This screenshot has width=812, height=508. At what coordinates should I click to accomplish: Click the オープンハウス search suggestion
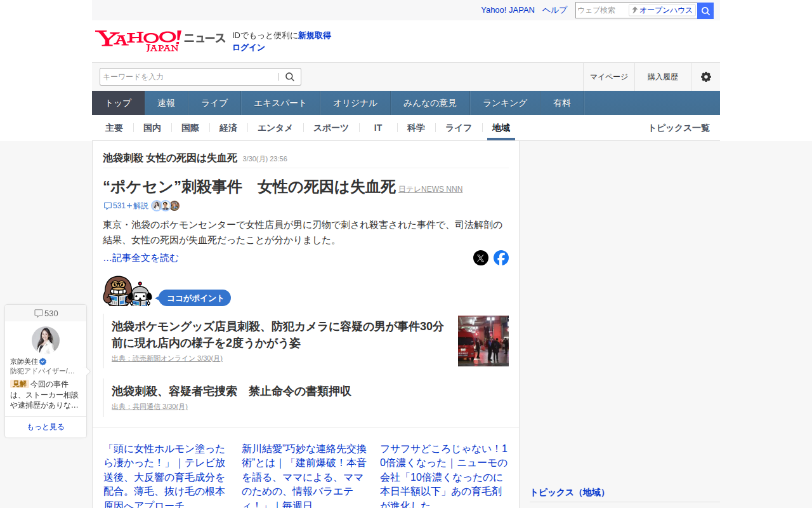click(662, 10)
